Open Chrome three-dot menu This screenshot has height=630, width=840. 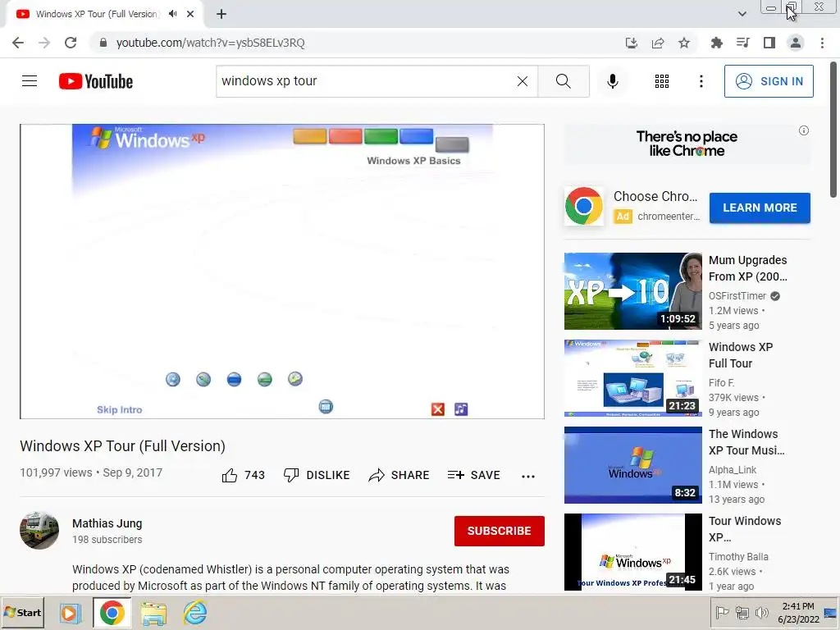(x=822, y=43)
